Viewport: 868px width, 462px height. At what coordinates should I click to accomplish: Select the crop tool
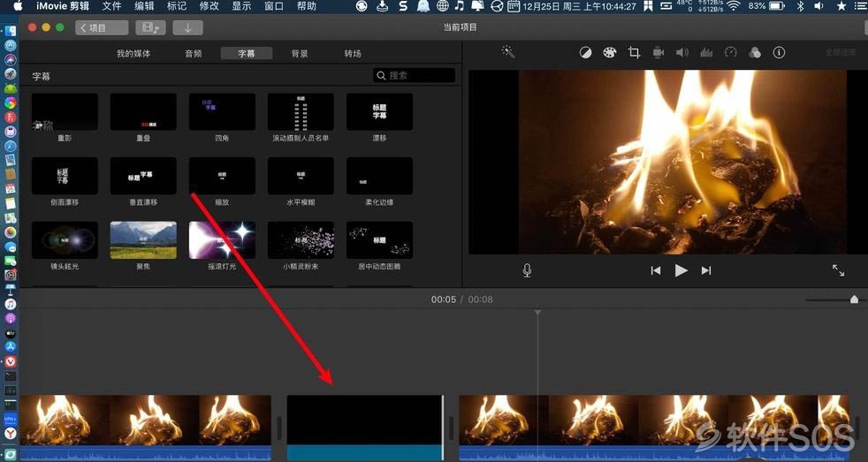[634, 53]
